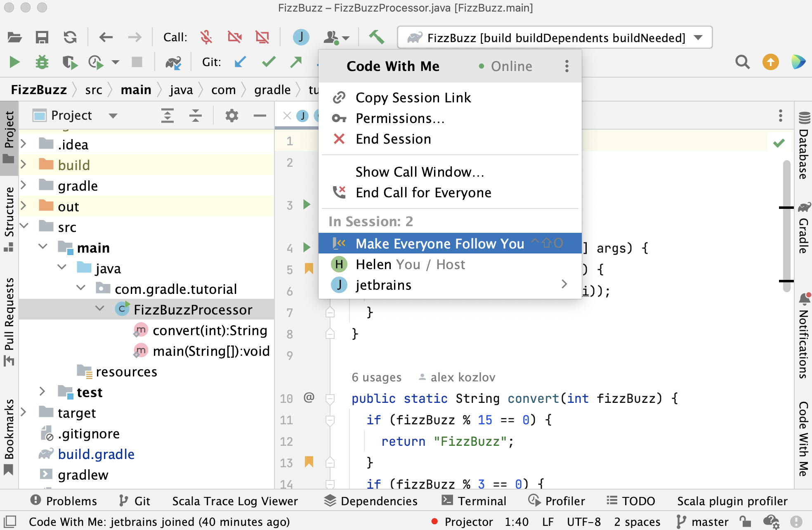Click the J participant avatar in toolbar

[x=301, y=38]
